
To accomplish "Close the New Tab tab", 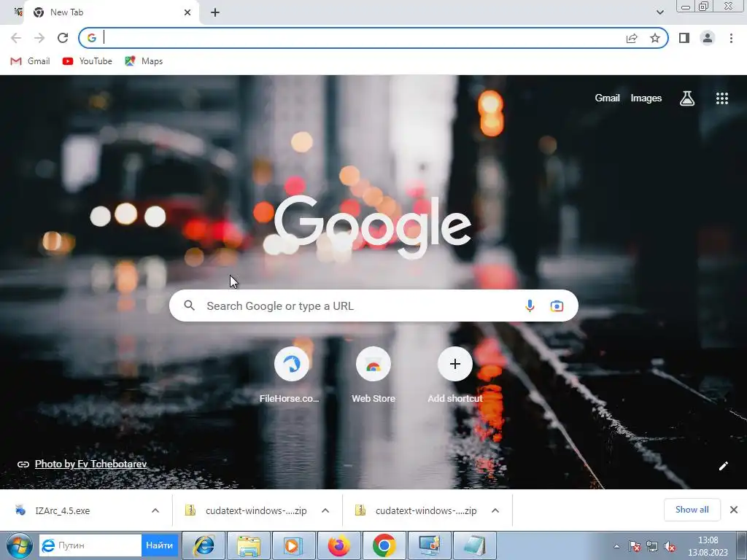I will tap(187, 12).
